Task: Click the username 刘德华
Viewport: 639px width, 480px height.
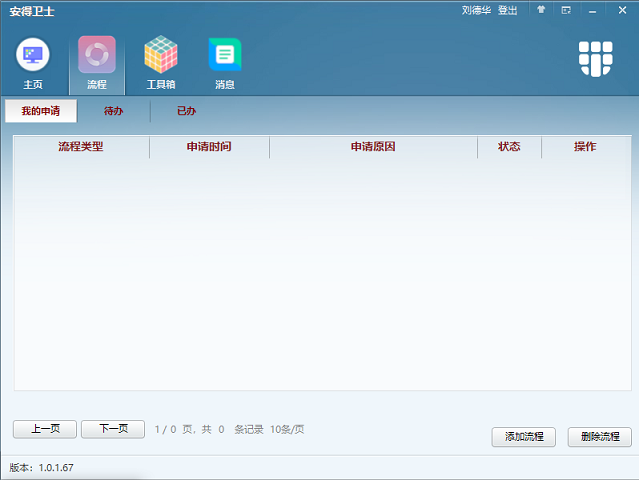Action: click(476, 10)
